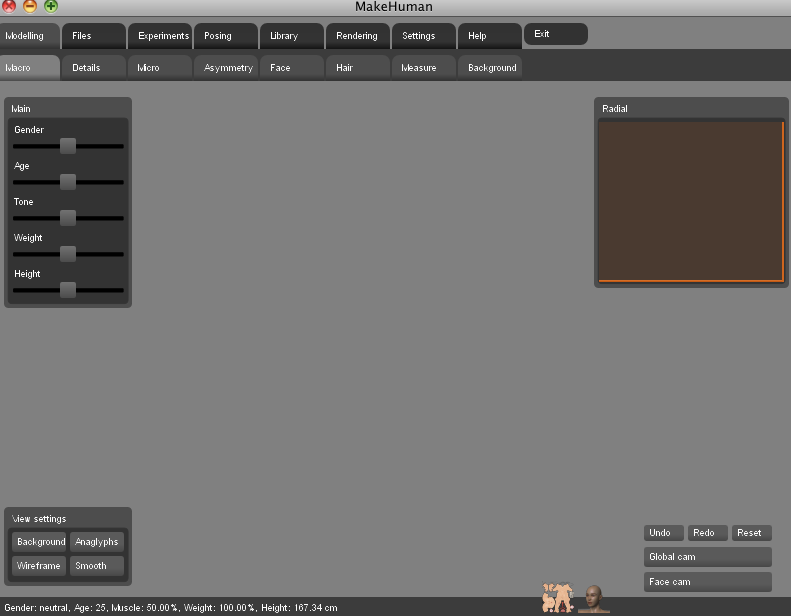Click the Redo button
This screenshot has height=616, width=791.
708,533
